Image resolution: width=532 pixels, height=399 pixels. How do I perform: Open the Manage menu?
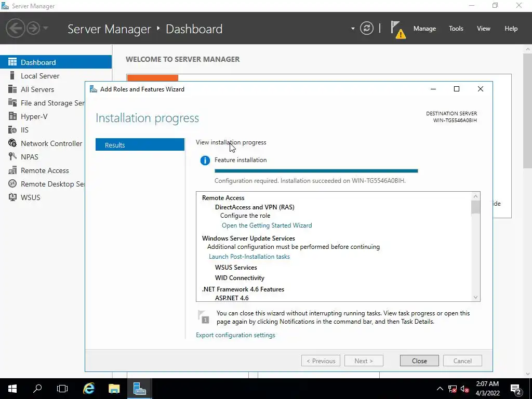click(424, 29)
